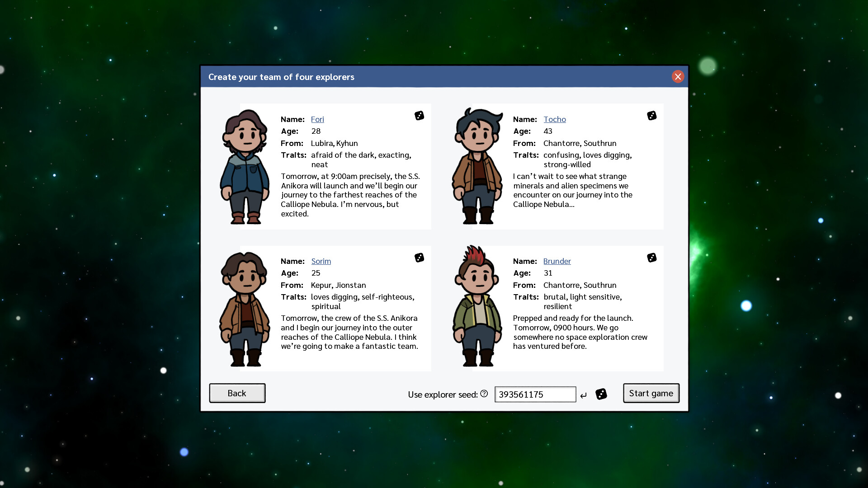Viewport: 868px width, 488px height.
Task: Randomize Tocho's character with the dice icon
Action: (651, 115)
